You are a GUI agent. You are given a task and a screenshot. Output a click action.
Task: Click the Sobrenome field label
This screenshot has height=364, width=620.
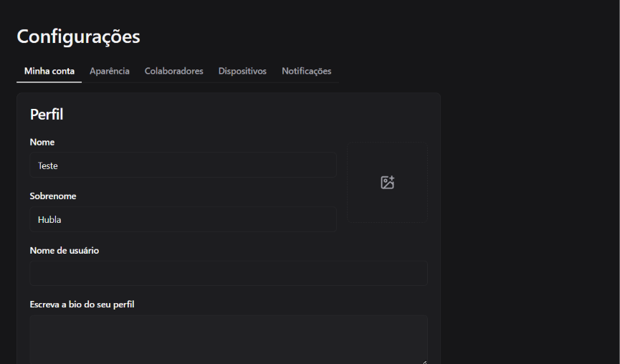click(x=53, y=196)
